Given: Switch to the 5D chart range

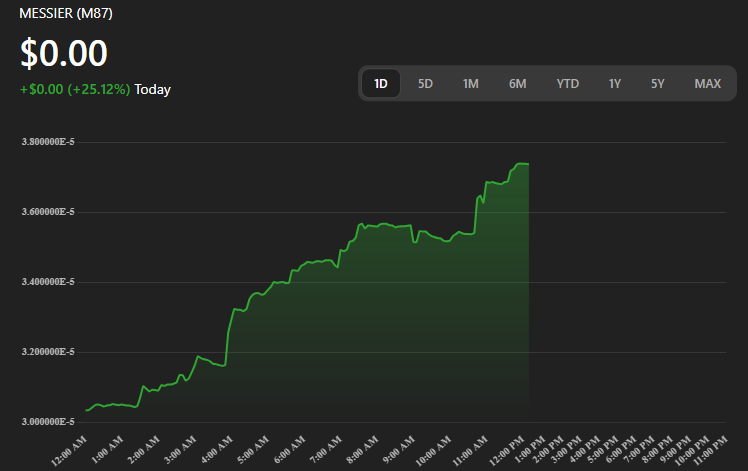Looking at the screenshot, I should (x=425, y=84).
